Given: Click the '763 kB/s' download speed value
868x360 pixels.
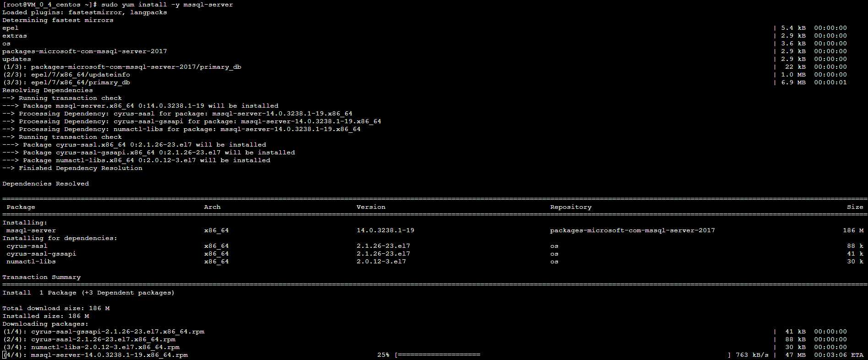Looking at the screenshot, I should [x=752, y=355].
